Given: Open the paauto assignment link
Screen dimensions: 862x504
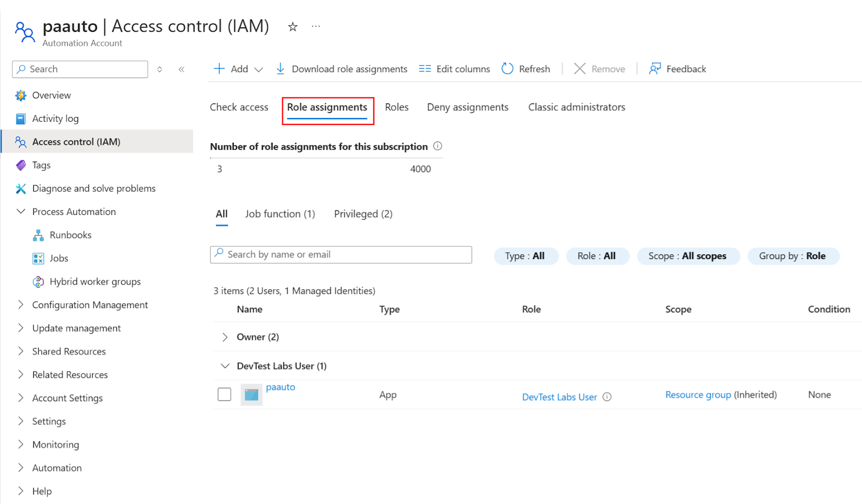Looking at the screenshot, I should (280, 387).
